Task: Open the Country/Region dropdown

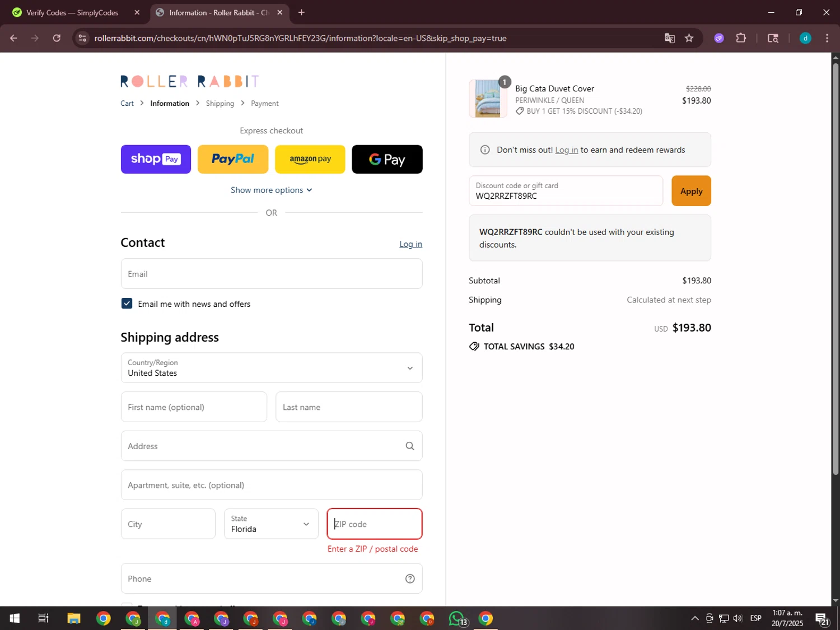Action: click(272, 368)
